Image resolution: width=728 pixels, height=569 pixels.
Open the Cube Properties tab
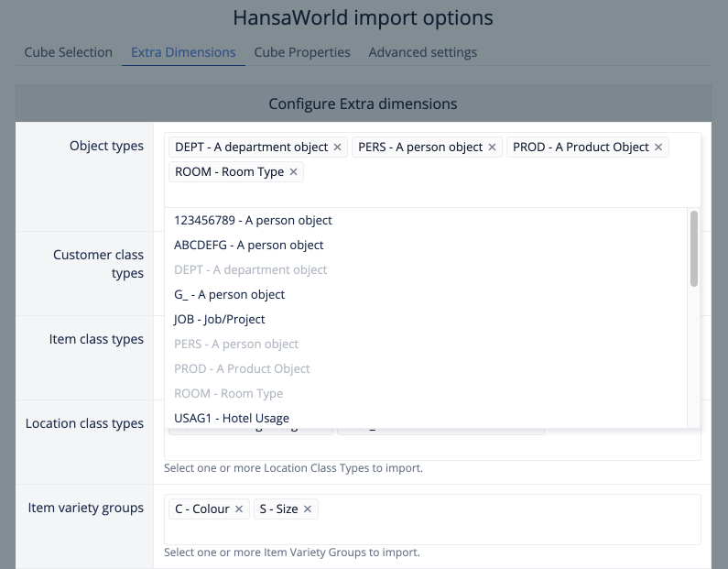(302, 52)
